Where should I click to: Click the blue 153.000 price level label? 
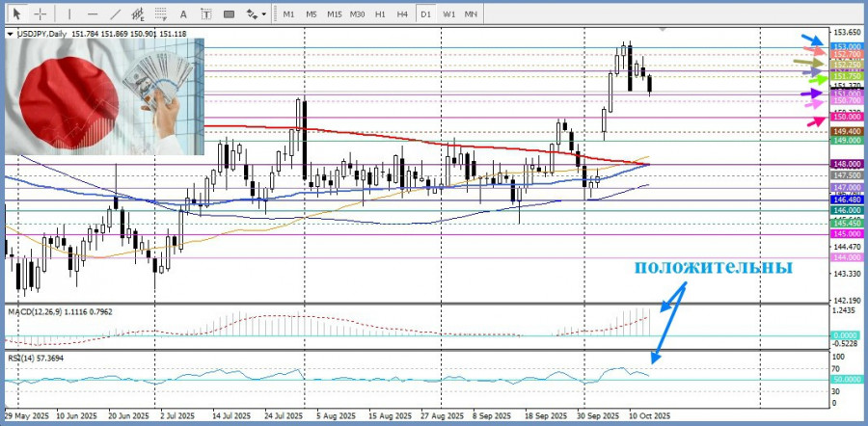coord(846,46)
